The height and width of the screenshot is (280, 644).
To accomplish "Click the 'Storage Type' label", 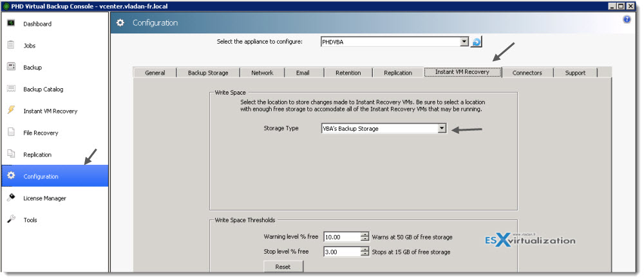I will coord(281,128).
